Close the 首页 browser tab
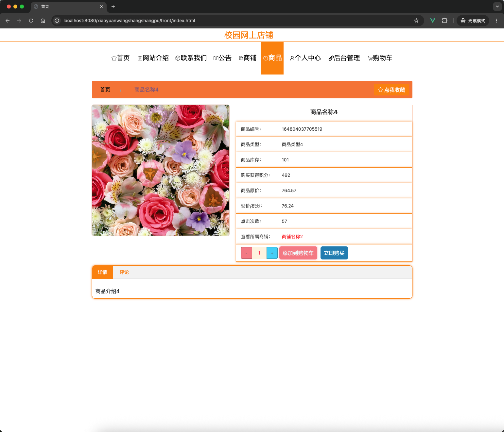Image resolution: width=504 pixels, height=432 pixels. tap(101, 7)
